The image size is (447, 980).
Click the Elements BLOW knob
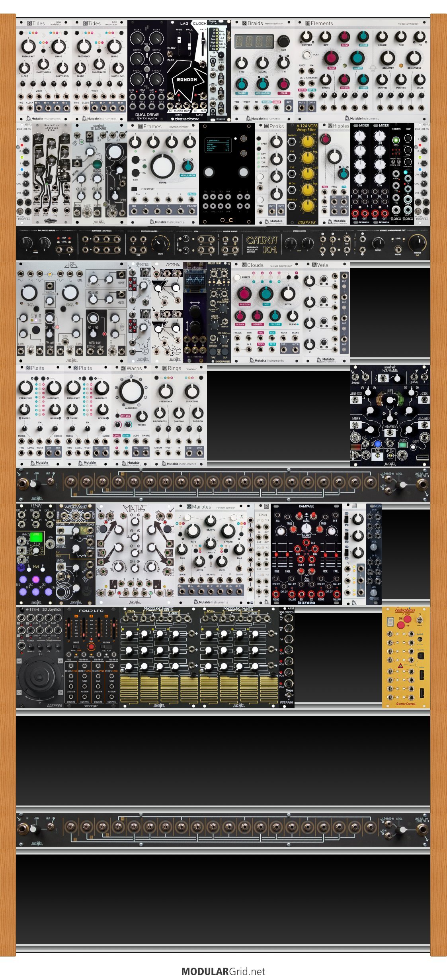tap(344, 37)
